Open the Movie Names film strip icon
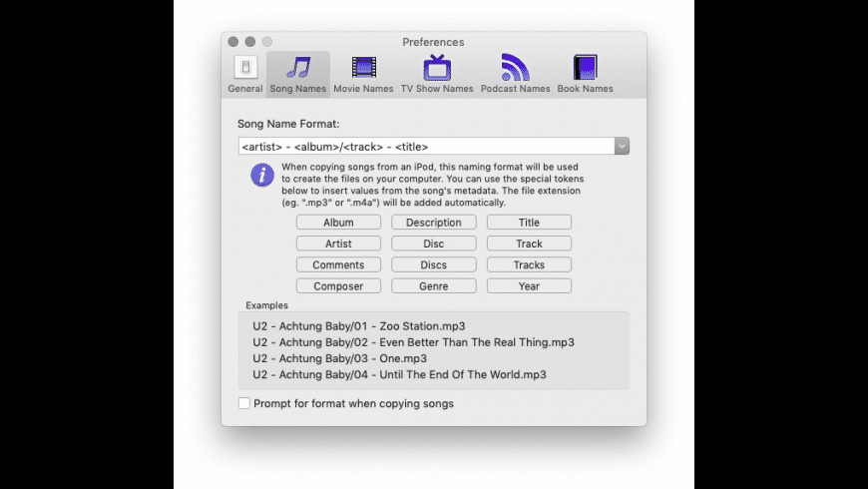Image resolution: width=868 pixels, height=489 pixels. 364,67
